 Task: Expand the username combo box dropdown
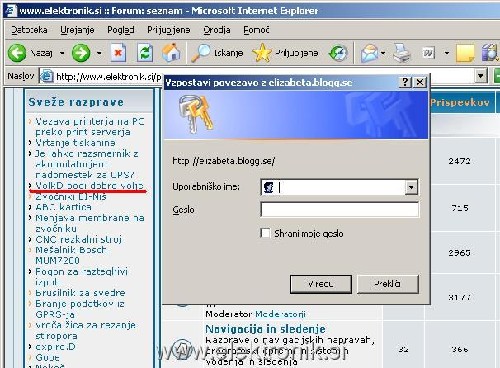411,187
